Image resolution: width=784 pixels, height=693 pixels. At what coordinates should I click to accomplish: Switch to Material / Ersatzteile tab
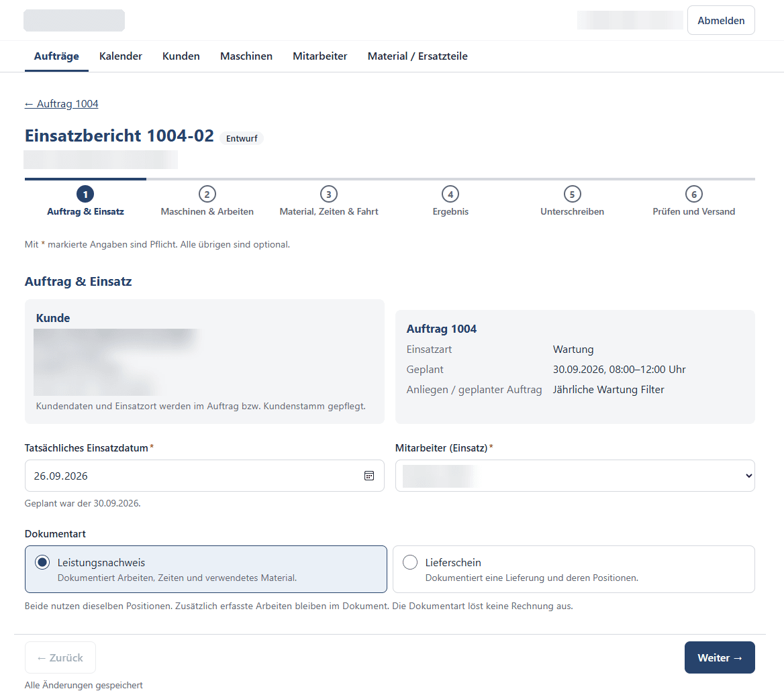pos(418,56)
